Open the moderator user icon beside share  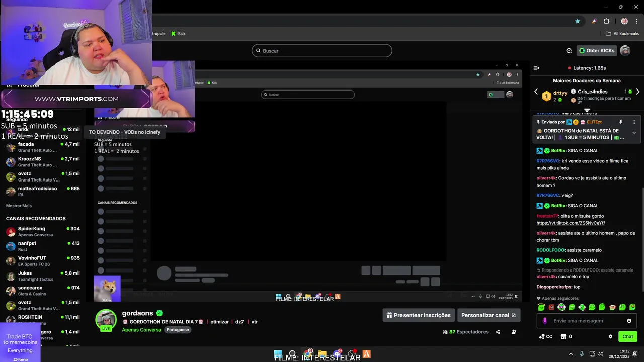pyautogui.click(x=514, y=332)
